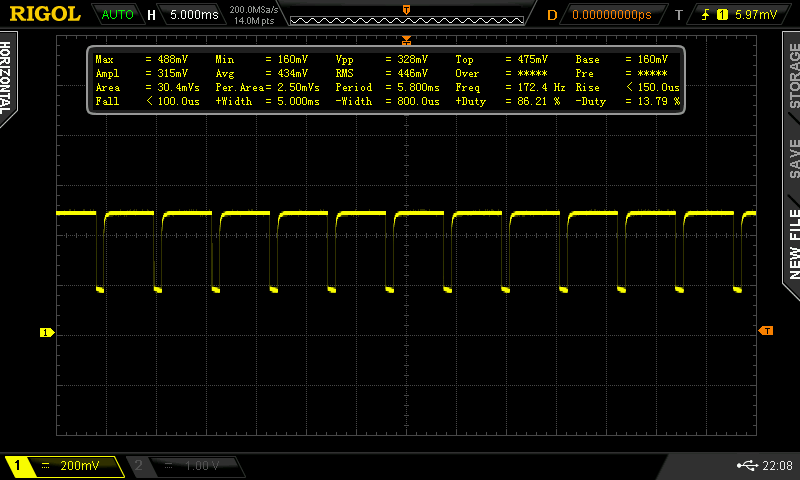Click the H horizontal label
This screenshot has width=800, height=480.
pyautogui.click(x=151, y=15)
